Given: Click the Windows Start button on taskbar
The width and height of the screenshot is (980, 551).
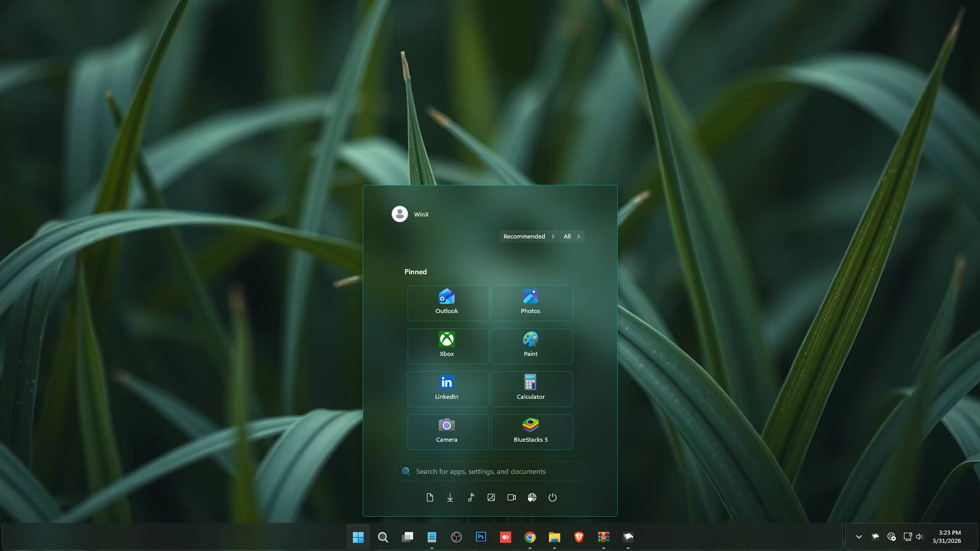Looking at the screenshot, I should click(358, 537).
